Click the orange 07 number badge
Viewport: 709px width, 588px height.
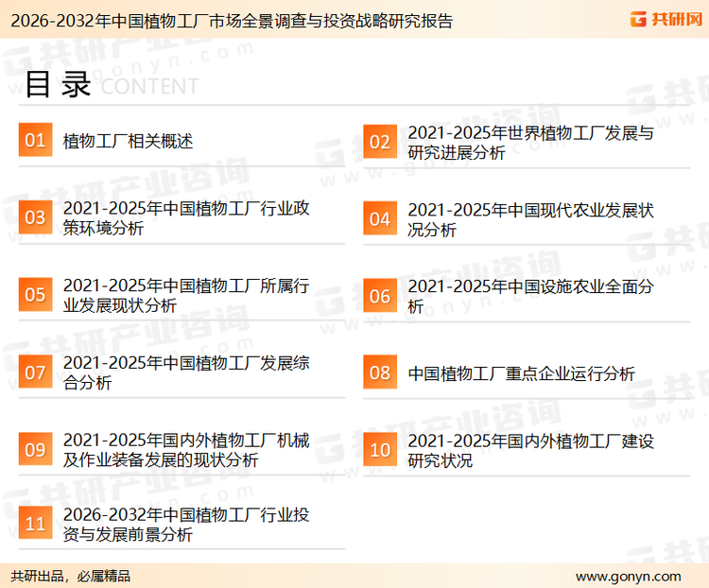[x=35, y=372]
